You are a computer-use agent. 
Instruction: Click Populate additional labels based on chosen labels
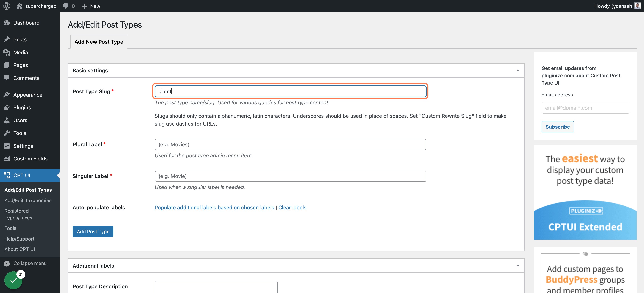coord(214,208)
